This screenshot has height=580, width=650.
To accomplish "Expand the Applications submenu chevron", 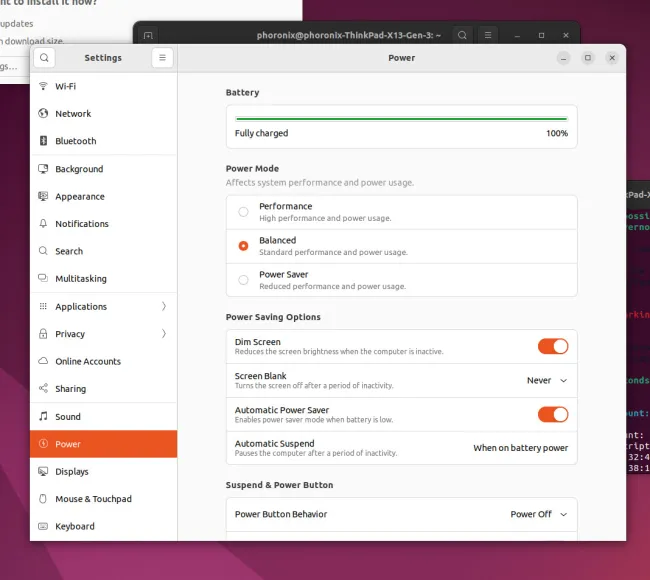I will click(164, 306).
